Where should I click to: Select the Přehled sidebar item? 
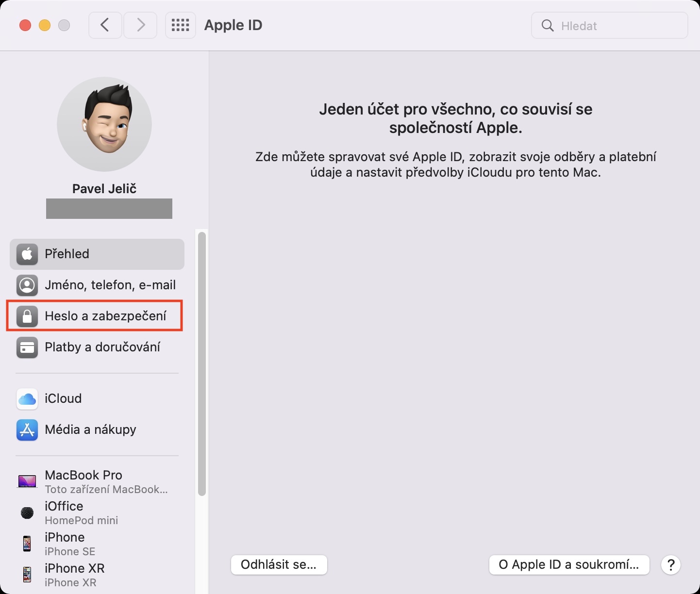(x=97, y=254)
